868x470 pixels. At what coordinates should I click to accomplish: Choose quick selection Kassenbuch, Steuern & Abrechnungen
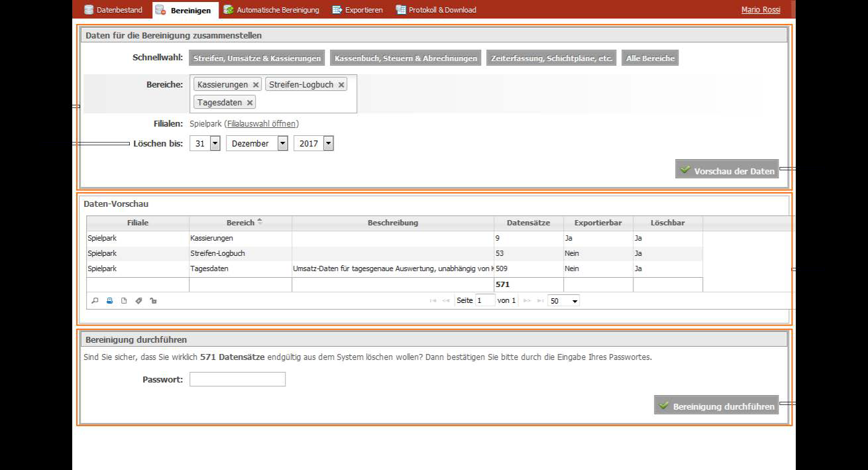[406, 58]
